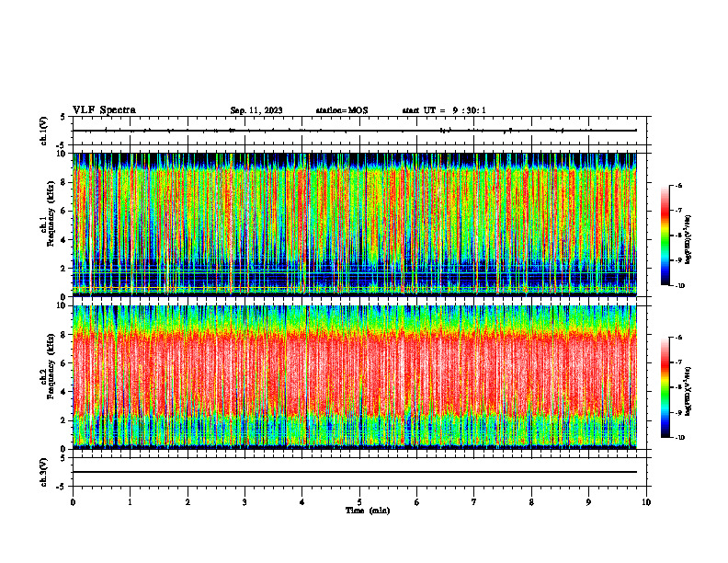Click the ch.1 voltage waveform trace

point(355,131)
